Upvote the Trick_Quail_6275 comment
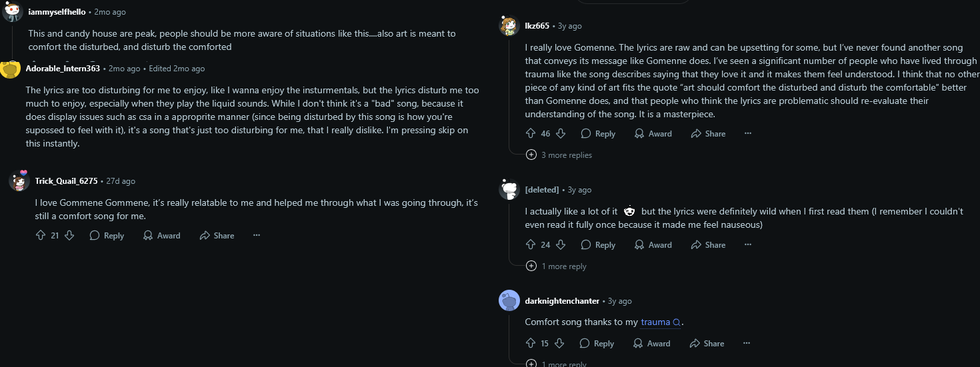 41,235
